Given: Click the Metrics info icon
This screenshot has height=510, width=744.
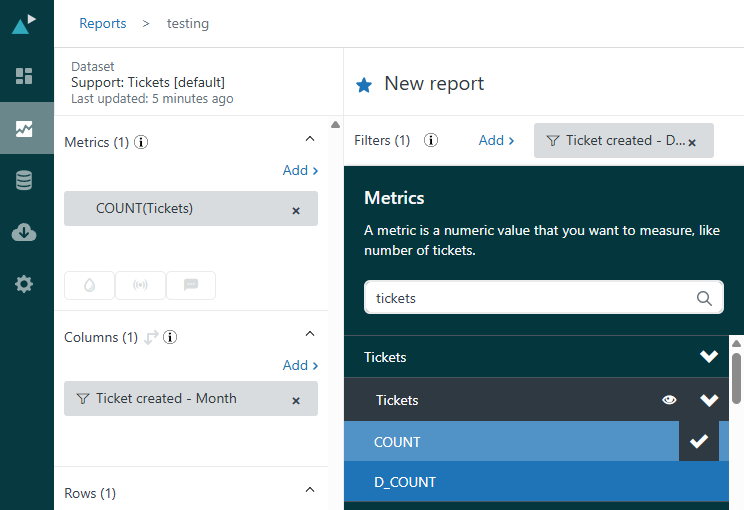Looking at the screenshot, I should (x=141, y=142).
